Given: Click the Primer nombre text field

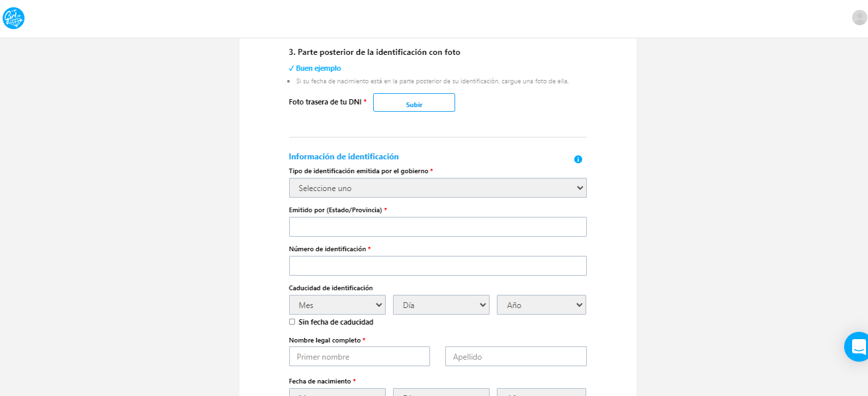Looking at the screenshot, I should point(359,356).
